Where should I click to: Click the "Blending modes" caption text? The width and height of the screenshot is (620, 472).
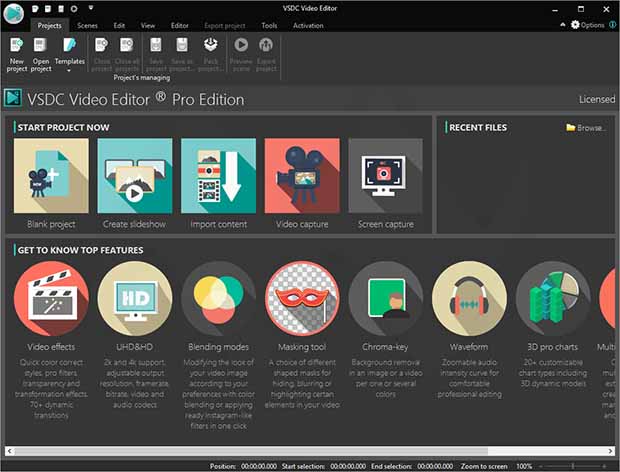(218, 347)
